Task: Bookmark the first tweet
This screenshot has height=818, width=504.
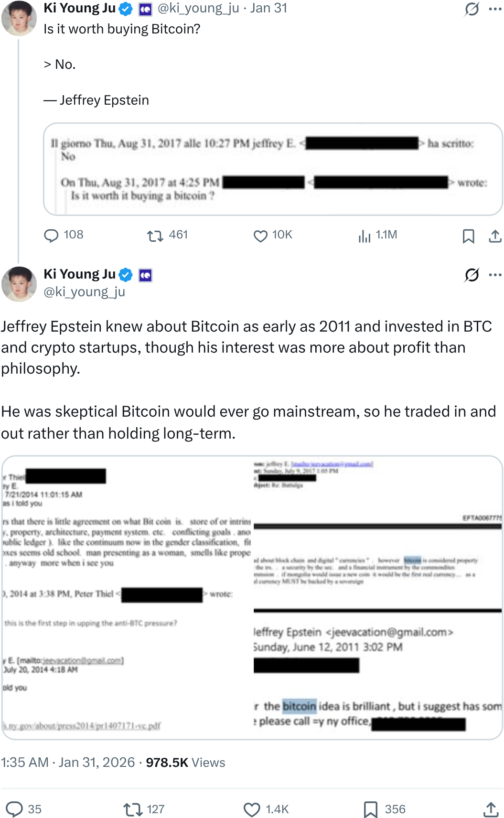Action: coord(468,236)
